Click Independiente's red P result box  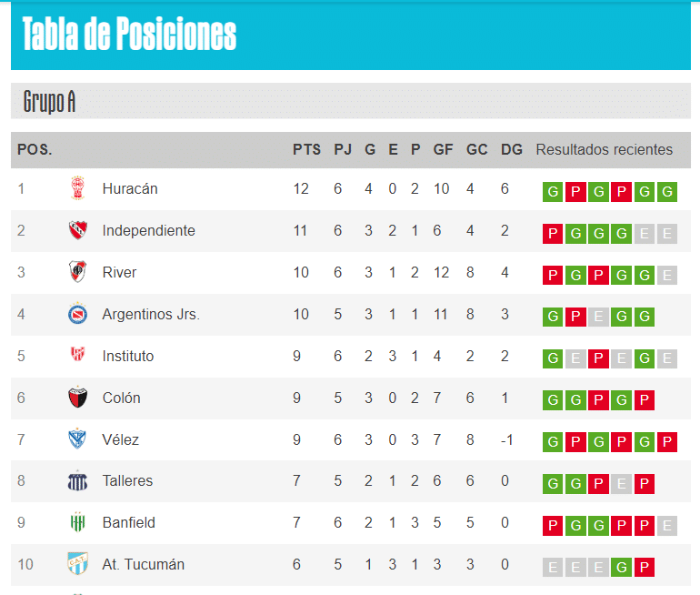coord(553,233)
